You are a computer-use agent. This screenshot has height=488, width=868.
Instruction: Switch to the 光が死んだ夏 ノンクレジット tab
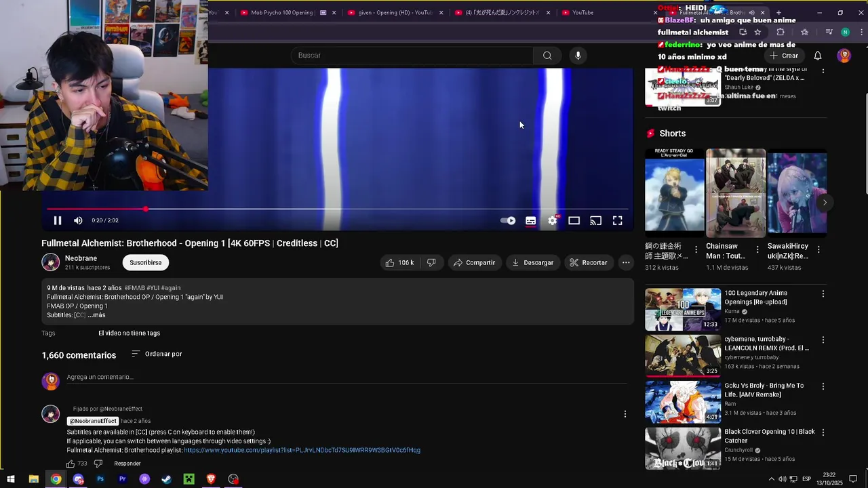point(501,12)
